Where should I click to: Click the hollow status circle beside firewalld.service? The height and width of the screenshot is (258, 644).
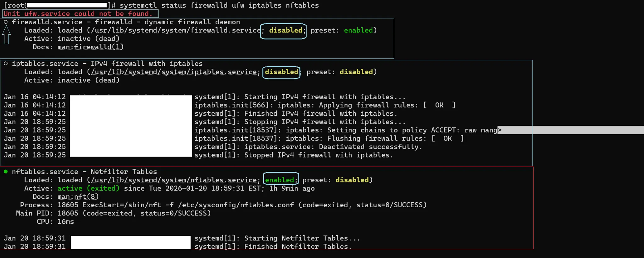tap(6, 22)
